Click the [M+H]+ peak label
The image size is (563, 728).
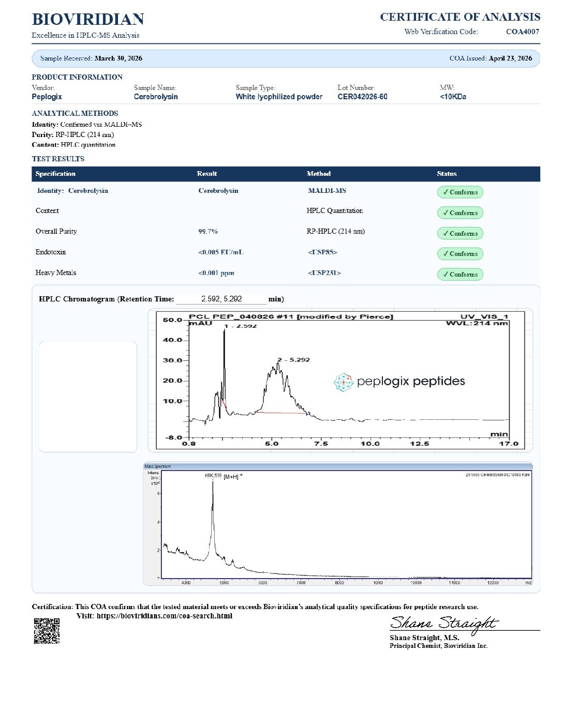233,476
